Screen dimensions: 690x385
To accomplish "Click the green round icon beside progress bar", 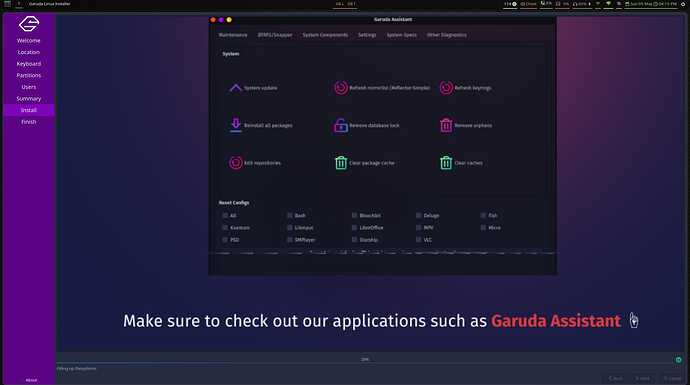I will [678, 359].
